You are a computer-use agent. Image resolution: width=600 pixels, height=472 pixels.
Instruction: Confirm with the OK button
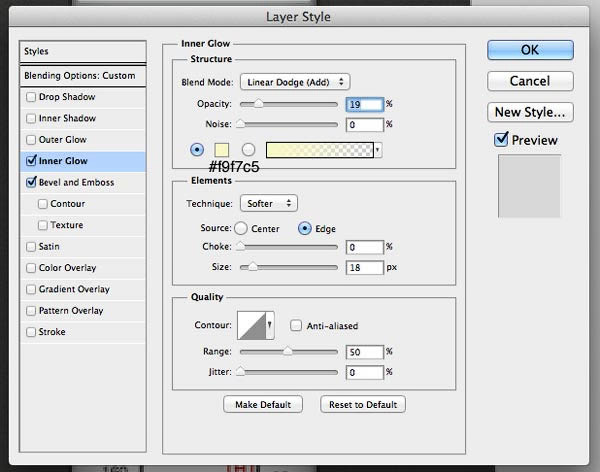point(530,50)
